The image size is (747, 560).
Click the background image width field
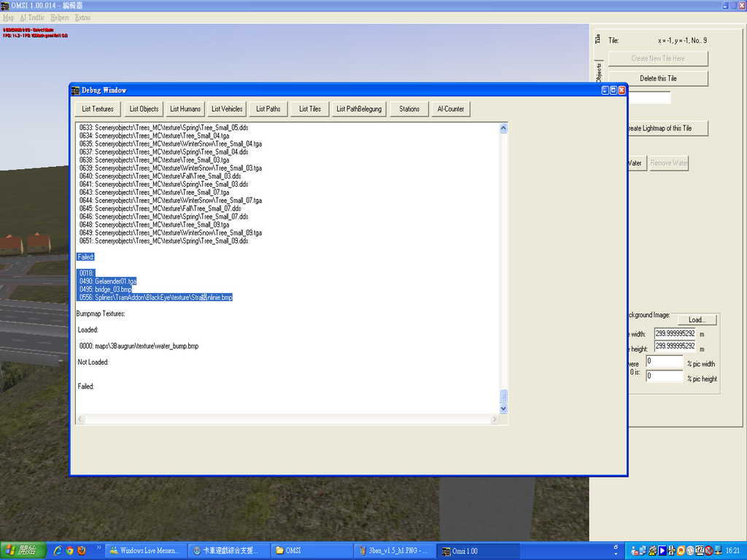tap(675, 333)
